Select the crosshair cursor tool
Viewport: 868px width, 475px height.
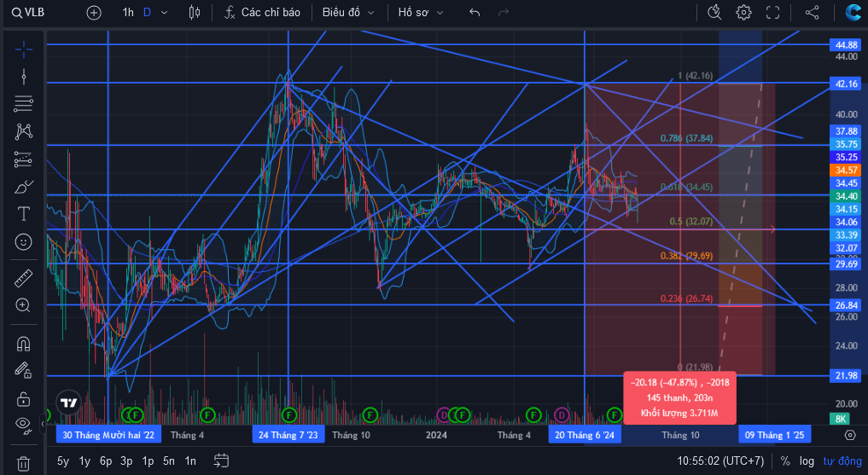point(23,50)
